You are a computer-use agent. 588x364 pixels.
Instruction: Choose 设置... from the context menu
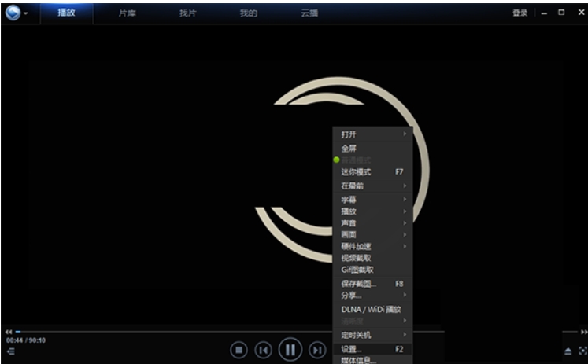(352, 348)
